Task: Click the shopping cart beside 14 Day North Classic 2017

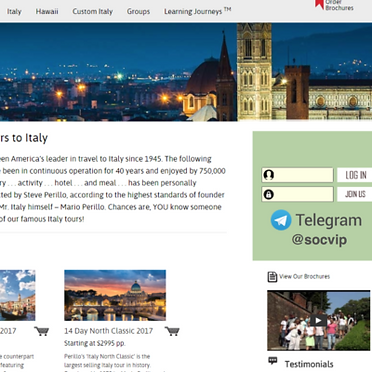Action: (172, 331)
